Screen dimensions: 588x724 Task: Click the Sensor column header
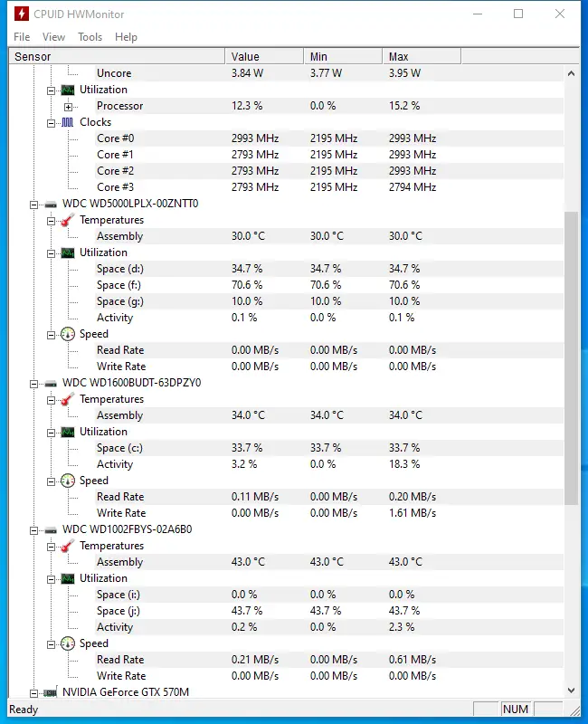pos(116,56)
